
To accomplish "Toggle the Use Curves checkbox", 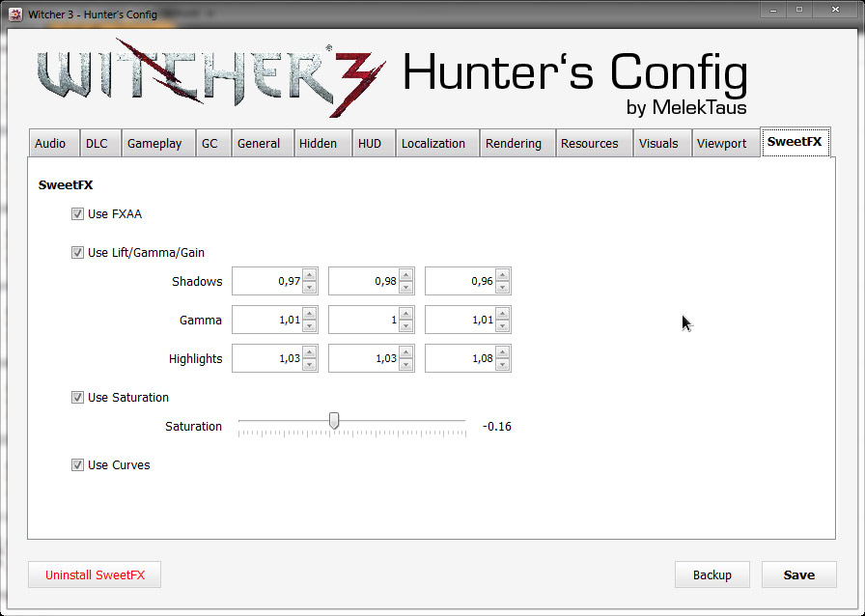I will click(77, 465).
